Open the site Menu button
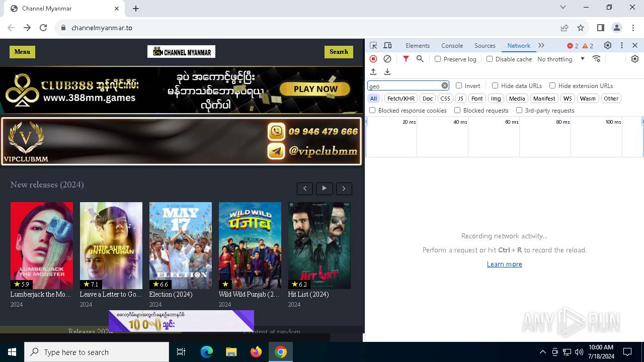This screenshot has width=644, height=362. (x=22, y=52)
